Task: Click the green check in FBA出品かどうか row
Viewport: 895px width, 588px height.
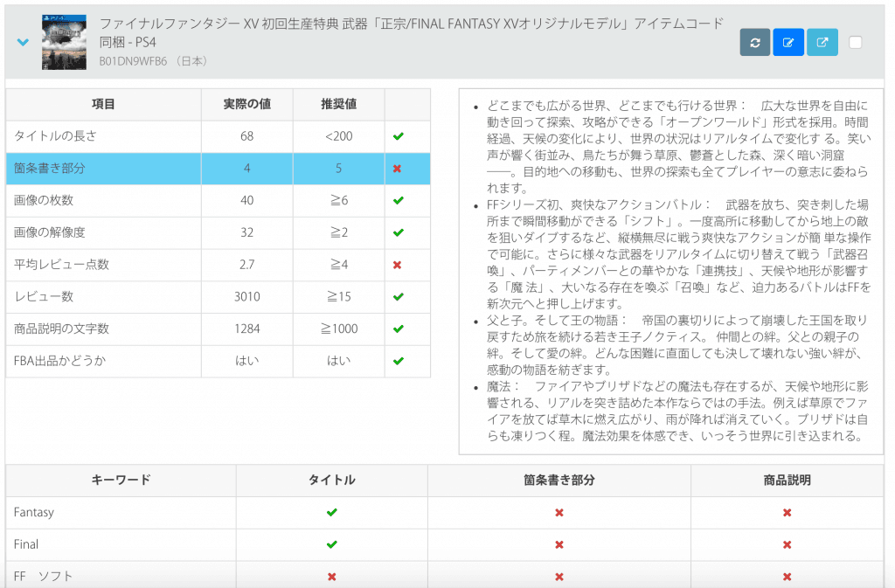Action: (399, 361)
